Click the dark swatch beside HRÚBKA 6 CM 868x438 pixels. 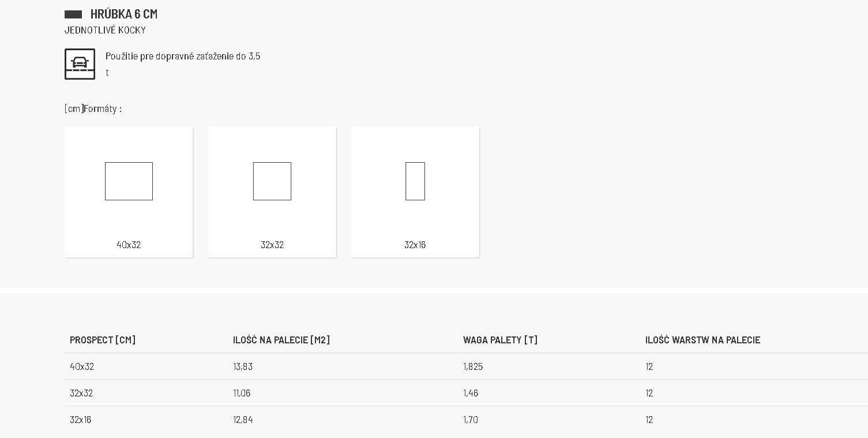[x=73, y=14]
